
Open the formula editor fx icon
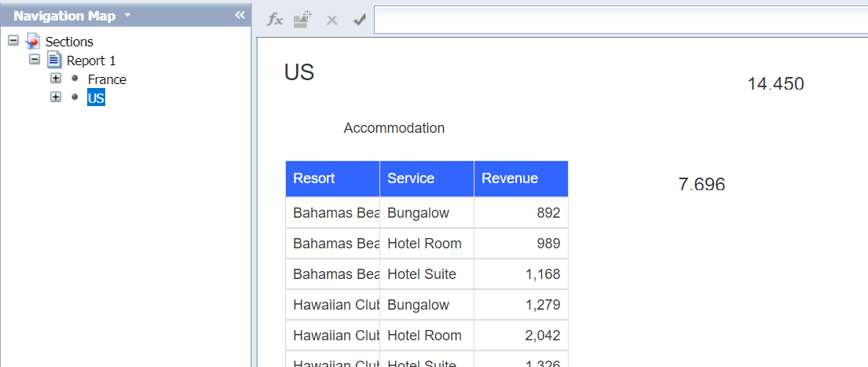[275, 20]
